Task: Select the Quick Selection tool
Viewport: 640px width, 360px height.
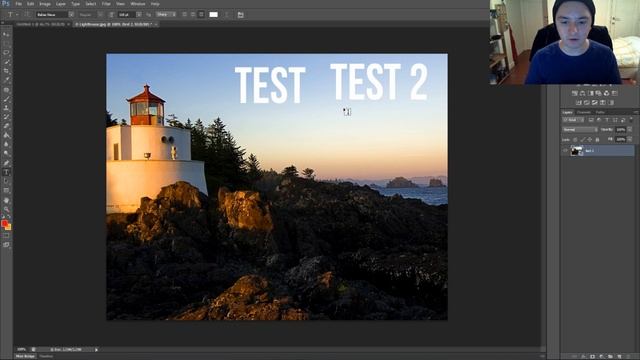Action: (x=6, y=62)
